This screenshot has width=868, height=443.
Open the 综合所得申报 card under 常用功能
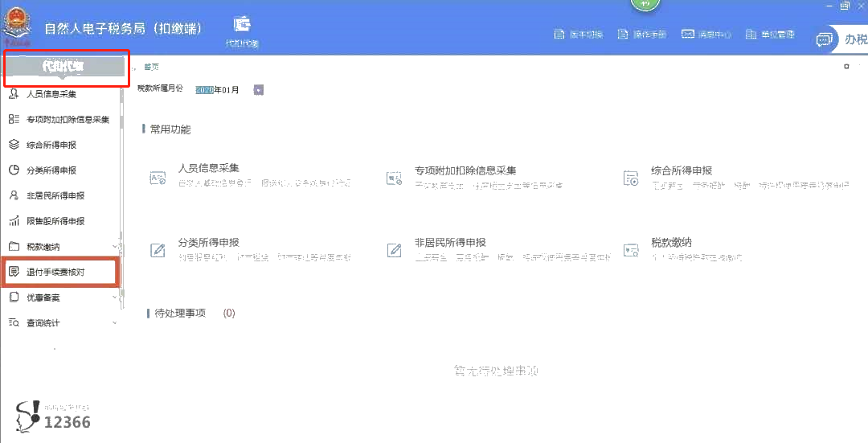pos(735,177)
